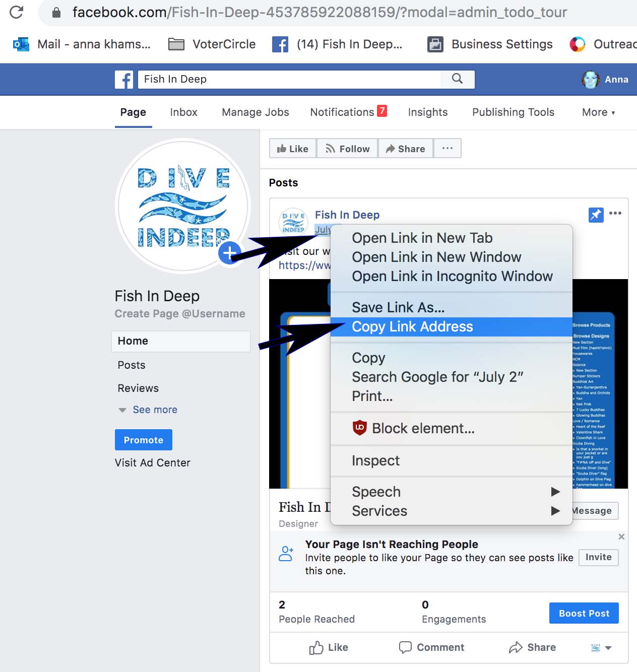Click the DIVE INDEEP profile picture
This screenshot has width=637, height=672.
pos(183,206)
